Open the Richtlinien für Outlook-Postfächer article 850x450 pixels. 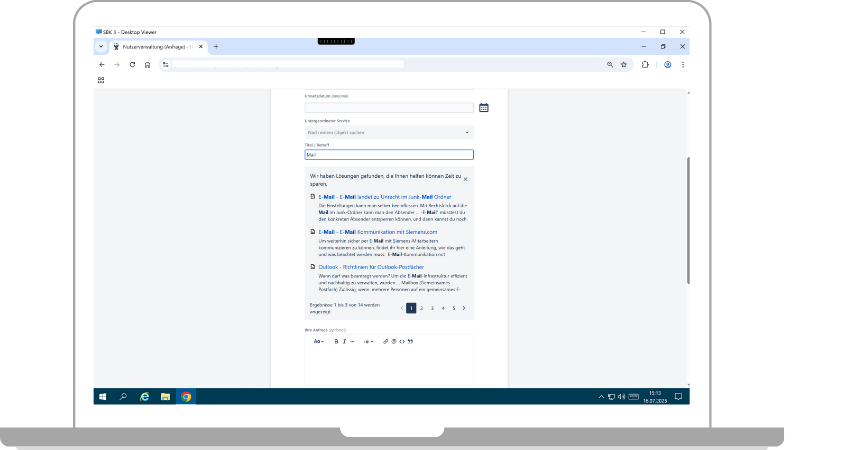[371, 267]
